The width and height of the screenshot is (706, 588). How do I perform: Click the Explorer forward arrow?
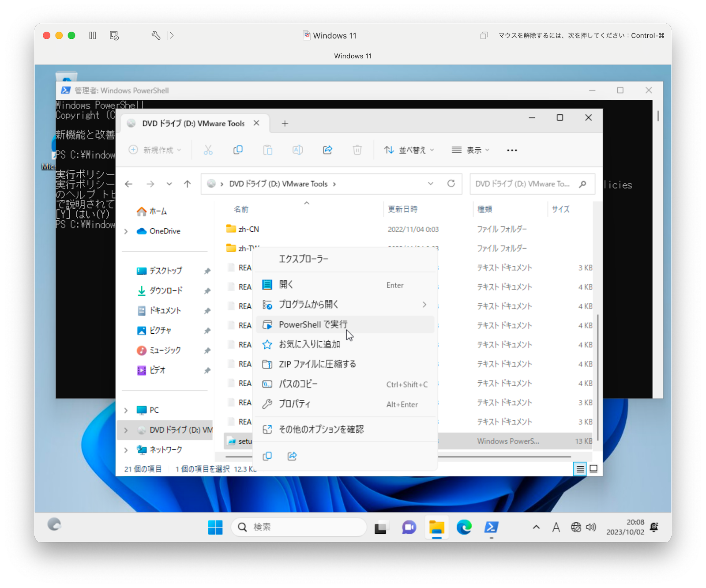(x=150, y=184)
